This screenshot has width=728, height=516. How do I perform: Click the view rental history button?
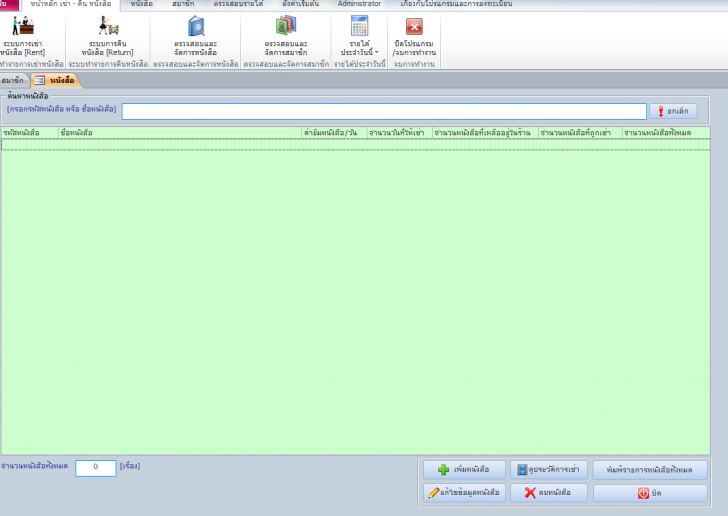(549, 470)
